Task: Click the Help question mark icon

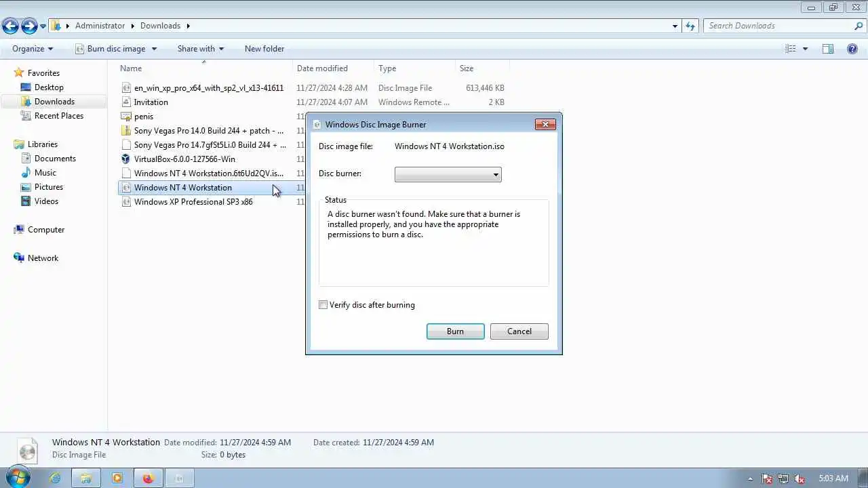Action: [852, 49]
